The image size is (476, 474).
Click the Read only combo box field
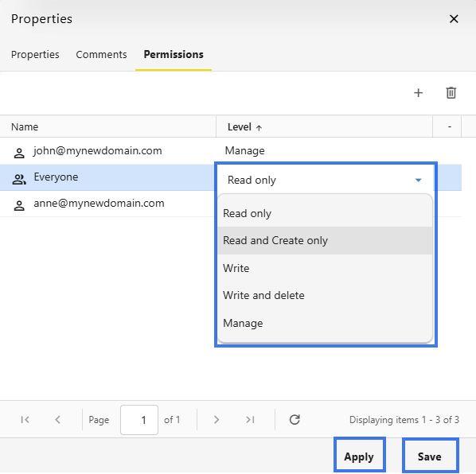tap(326, 180)
